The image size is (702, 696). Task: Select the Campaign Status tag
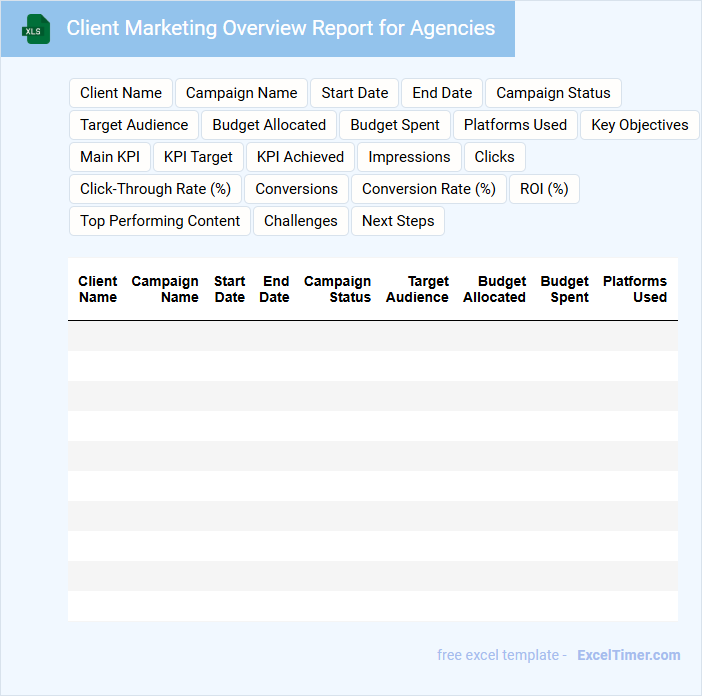[x=553, y=93]
